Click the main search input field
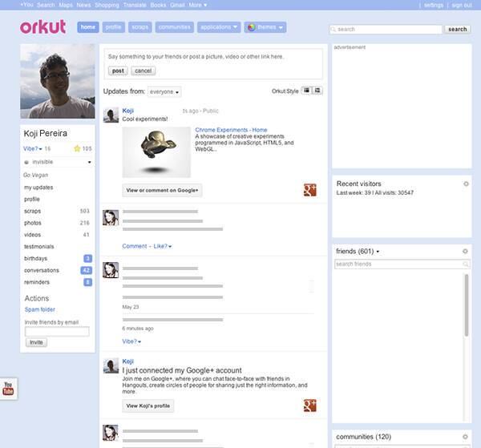 click(386, 29)
